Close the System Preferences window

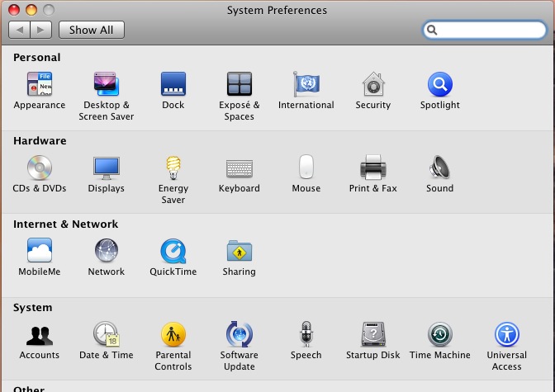[x=14, y=10]
